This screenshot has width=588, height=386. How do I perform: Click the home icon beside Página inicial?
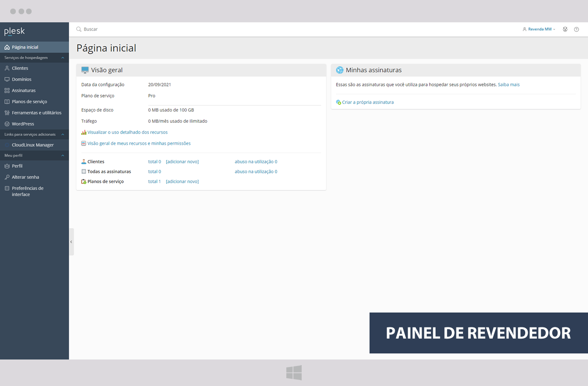point(7,47)
